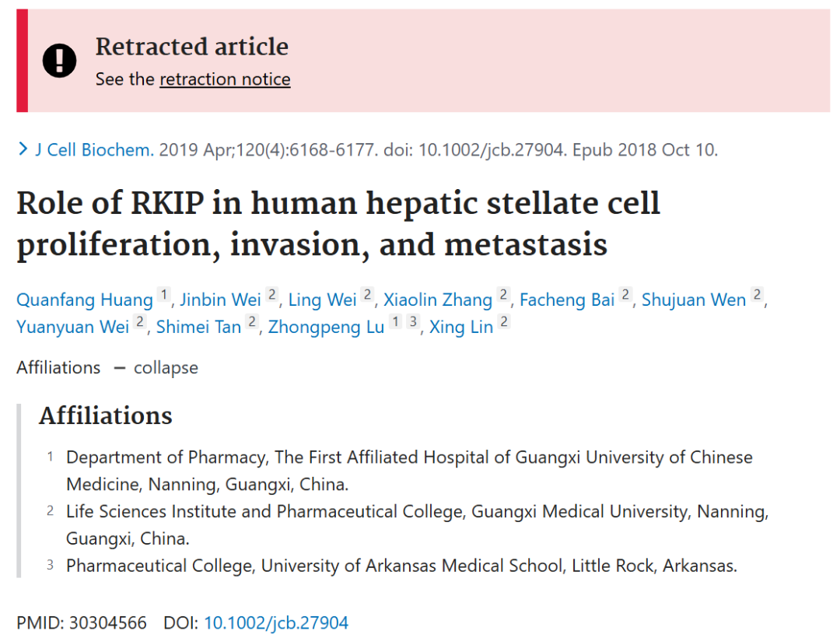
Task: Click affiliation superscript 2 after Xing Lin
Action: (503, 321)
